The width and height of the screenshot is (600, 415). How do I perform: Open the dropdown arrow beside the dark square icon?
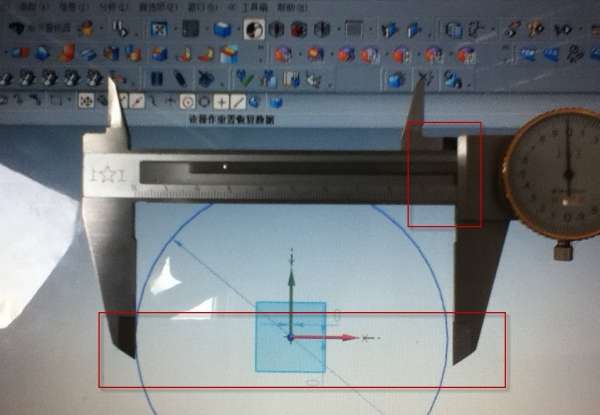click(205, 29)
